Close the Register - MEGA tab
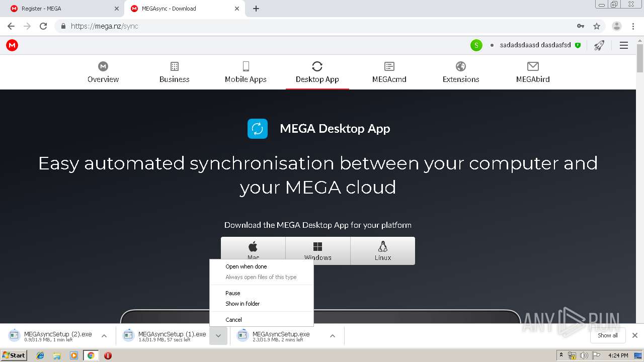This screenshot has width=644, height=362. pos(117,9)
